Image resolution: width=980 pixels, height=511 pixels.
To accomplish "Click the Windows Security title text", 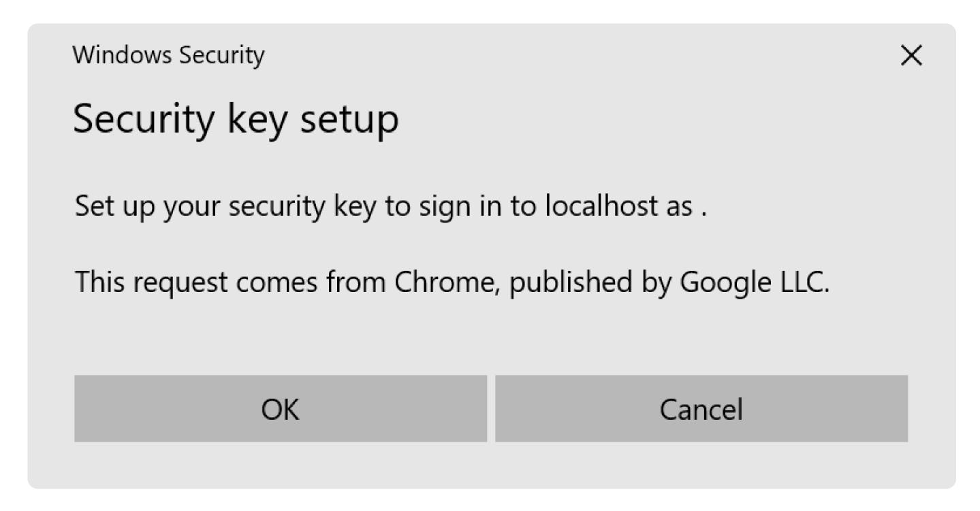I will [x=168, y=55].
